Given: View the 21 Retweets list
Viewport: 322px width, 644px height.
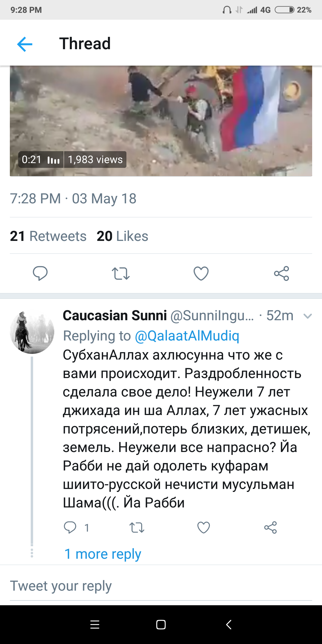Looking at the screenshot, I should click(x=48, y=236).
